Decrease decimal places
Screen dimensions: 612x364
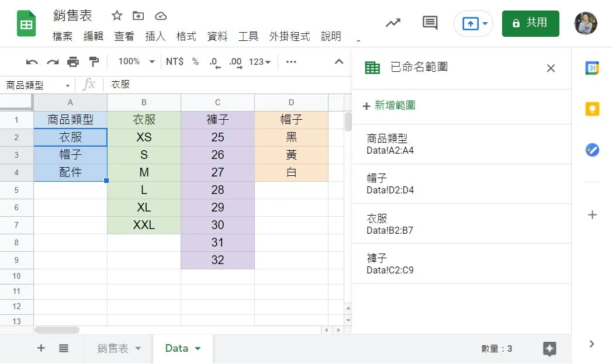[215, 62]
